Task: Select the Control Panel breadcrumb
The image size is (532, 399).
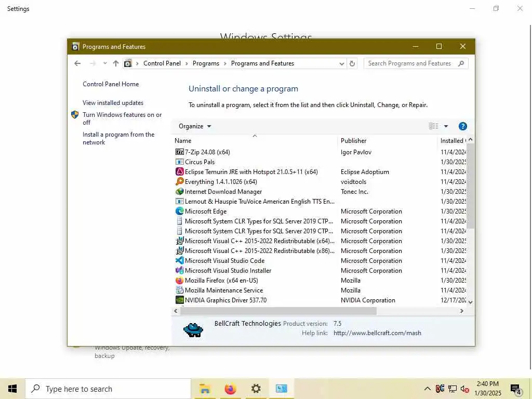Action: click(162, 63)
